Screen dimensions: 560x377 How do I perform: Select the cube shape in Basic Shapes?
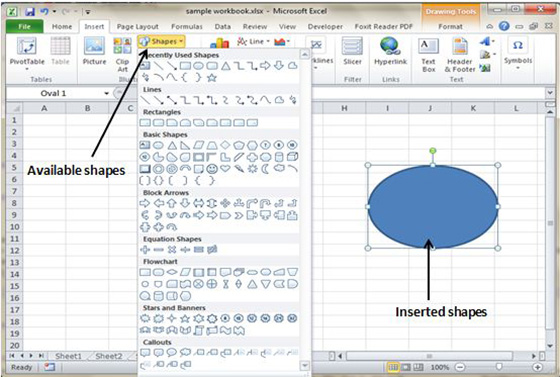pos(292,157)
